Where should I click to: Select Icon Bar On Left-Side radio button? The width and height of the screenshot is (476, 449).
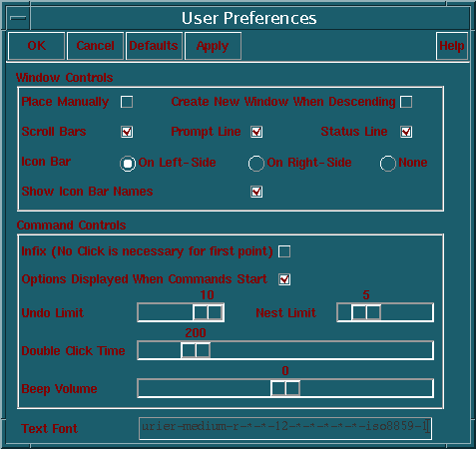(x=128, y=164)
